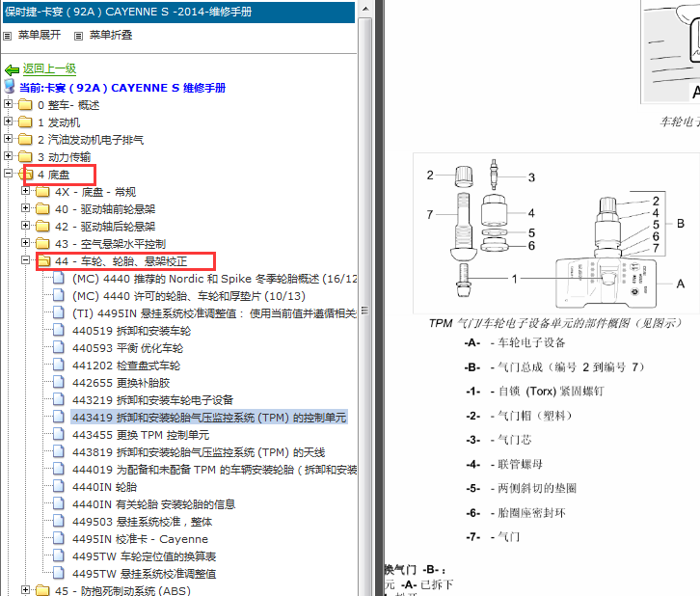Screen dimensions: 700x596
Task: Click document icon of 442655 更换补胎胶
Action: coord(59,382)
